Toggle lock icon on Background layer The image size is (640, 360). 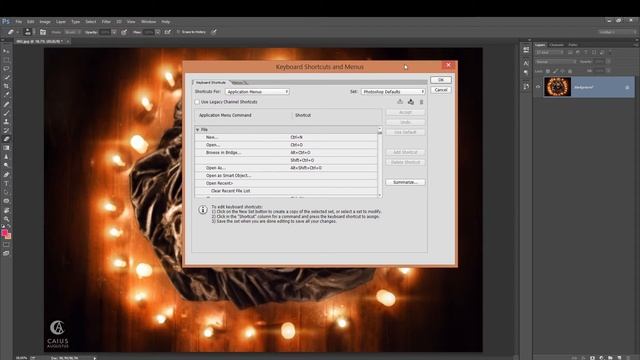pyautogui.click(x=627, y=87)
